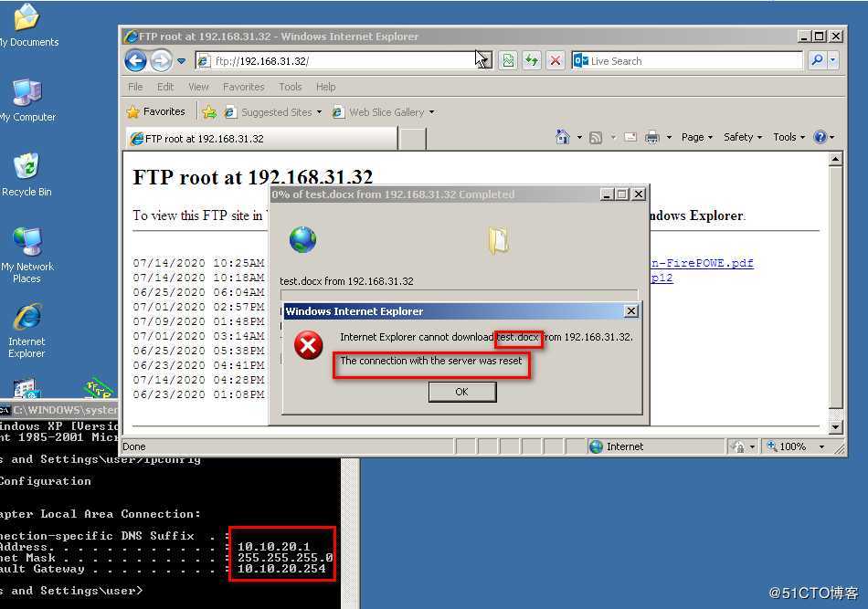Click the download progress bar
Screen dimensions: 868x609
459,294
